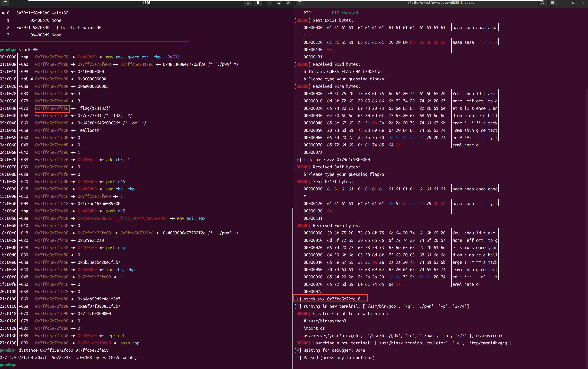The height and width of the screenshot is (369, 588).
Task: Click the 'Paused (press any to continue)' line
Action: point(334,358)
